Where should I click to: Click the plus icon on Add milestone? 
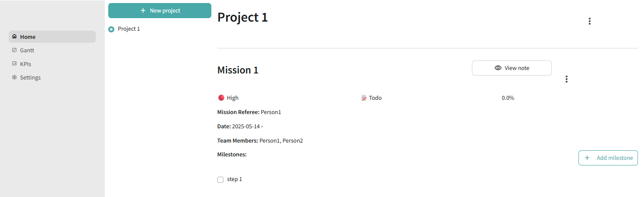(587, 158)
